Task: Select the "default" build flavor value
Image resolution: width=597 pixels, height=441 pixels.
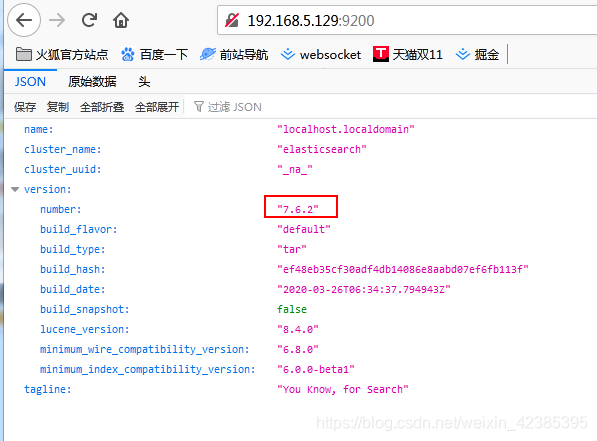Action: (304, 229)
